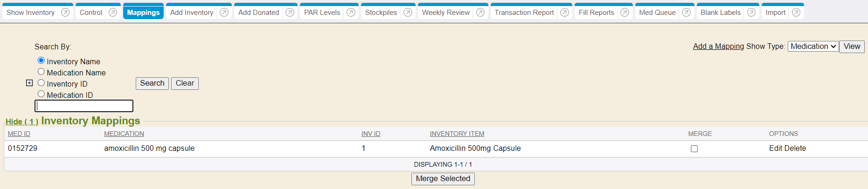Image resolution: width=868 pixels, height=189 pixels.
Task: Click the Import tab's pop-out arrow icon
Action: click(796, 13)
